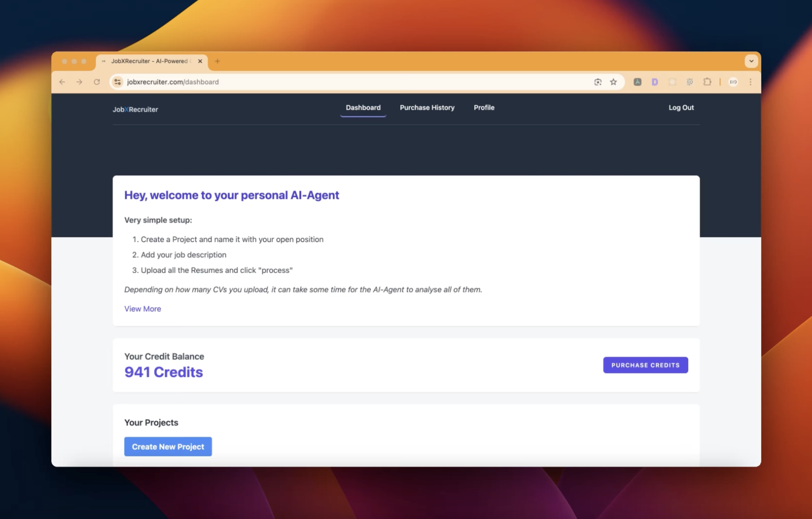The image size is (812, 519).
Task: Select the Dashboard navigation tab
Action: click(x=363, y=108)
